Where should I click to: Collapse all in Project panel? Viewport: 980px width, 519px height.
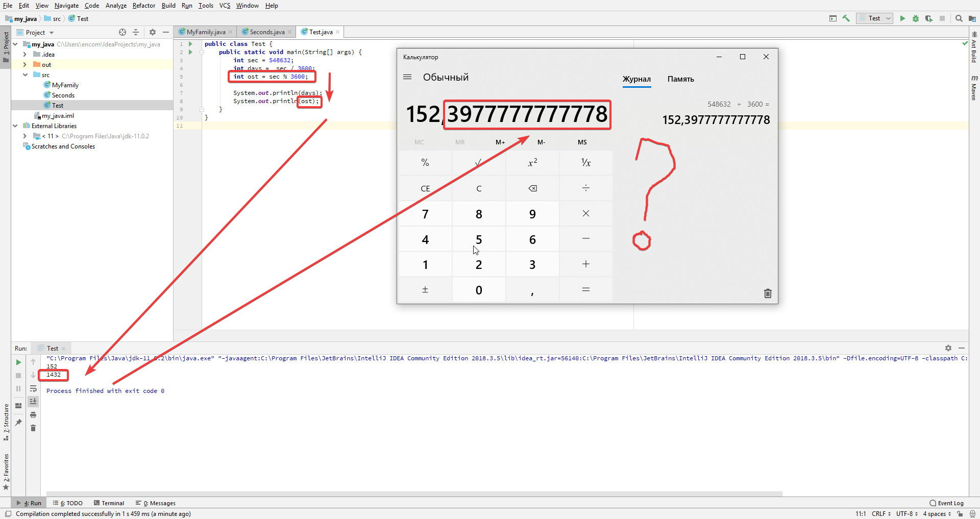point(136,32)
